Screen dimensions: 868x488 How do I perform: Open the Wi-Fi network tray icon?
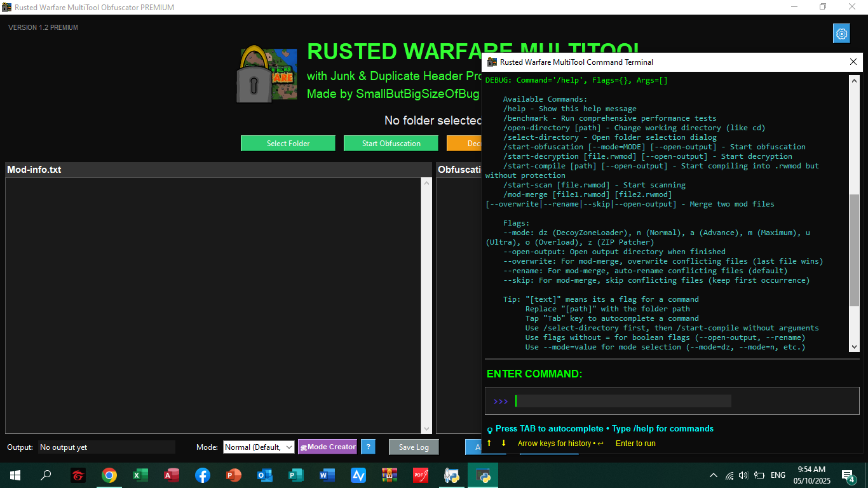pyautogui.click(x=729, y=475)
